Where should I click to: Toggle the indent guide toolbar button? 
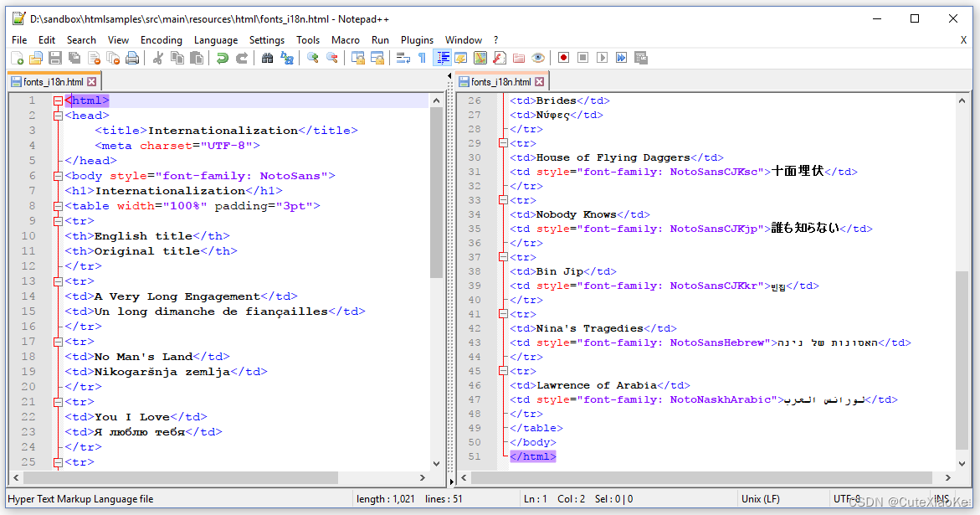(443, 58)
